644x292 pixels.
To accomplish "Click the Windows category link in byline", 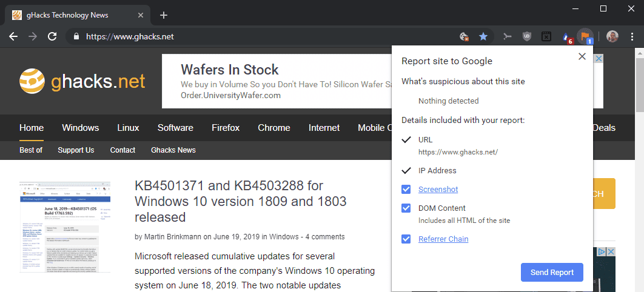I will pyautogui.click(x=284, y=237).
